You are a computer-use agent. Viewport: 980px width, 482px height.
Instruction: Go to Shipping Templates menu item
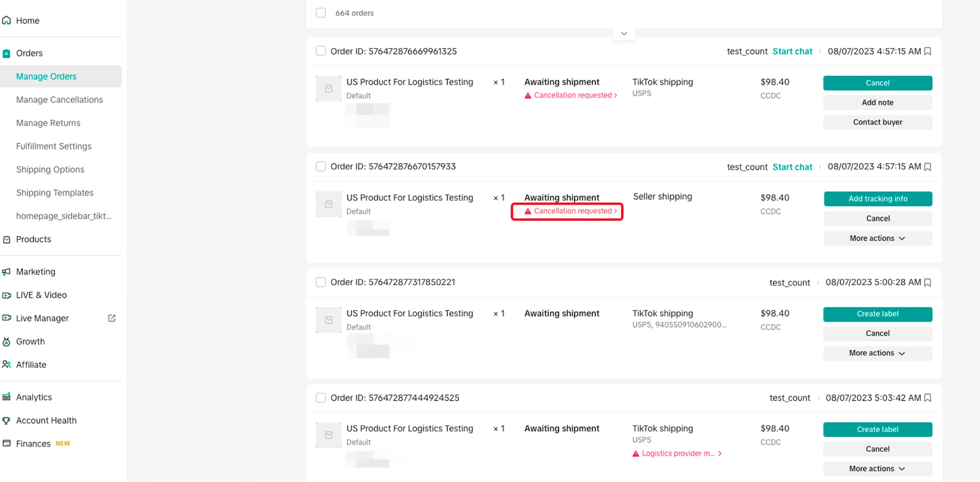coord(55,193)
